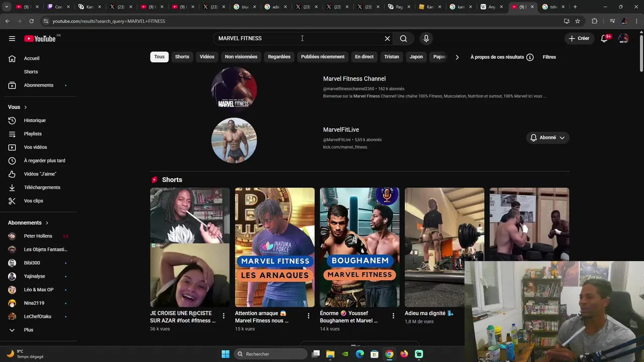Image resolution: width=644 pixels, height=362 pixels.
Task: Start voice search with microphone
Action: coord(426,39)
